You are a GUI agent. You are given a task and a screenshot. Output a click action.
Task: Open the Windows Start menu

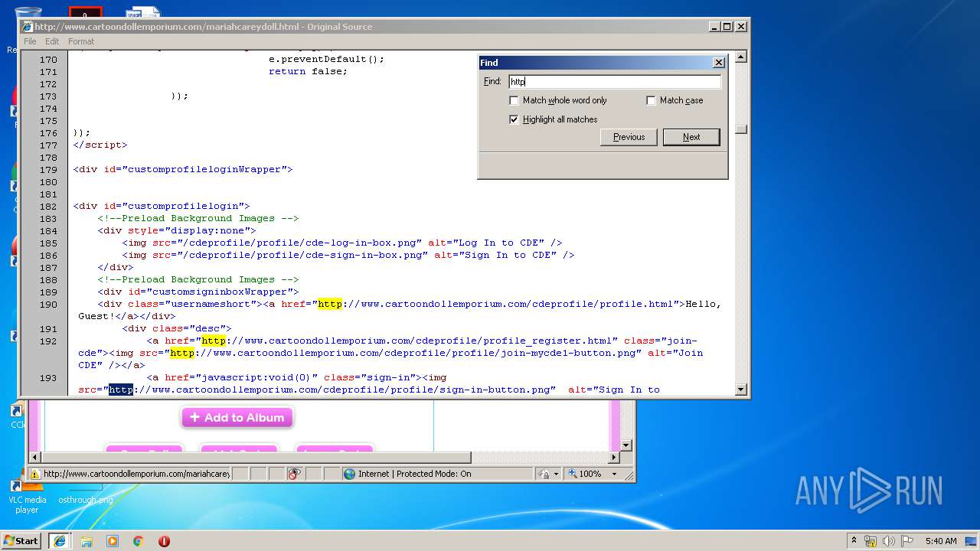(x=21, y=541)
